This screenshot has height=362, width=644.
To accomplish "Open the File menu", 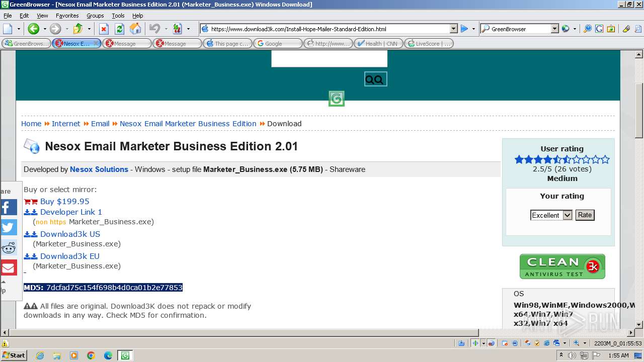I will coord(8,16).
